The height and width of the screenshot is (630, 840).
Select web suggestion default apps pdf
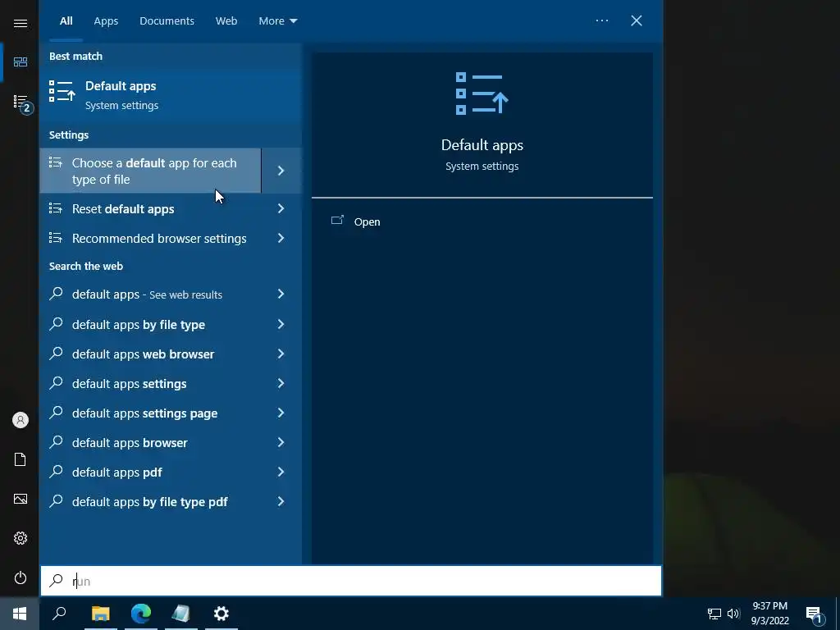point(151,472)
